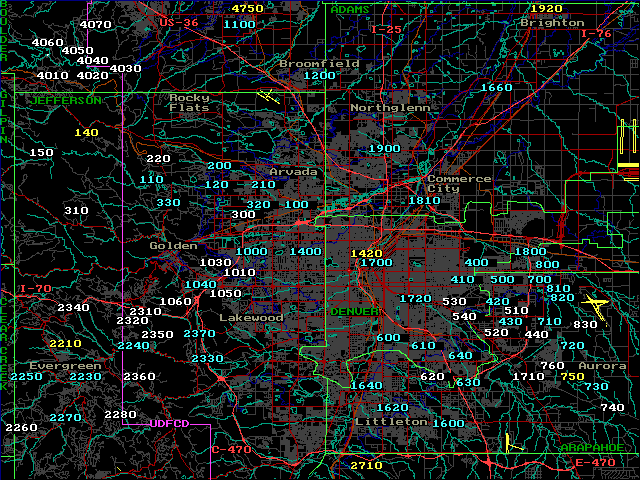
Task: Select the yellow station 1420 marker
Action: click(x=367, y=253)
